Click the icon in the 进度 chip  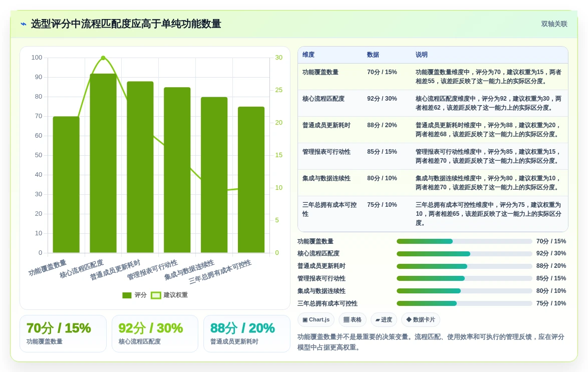pos(378,320)
